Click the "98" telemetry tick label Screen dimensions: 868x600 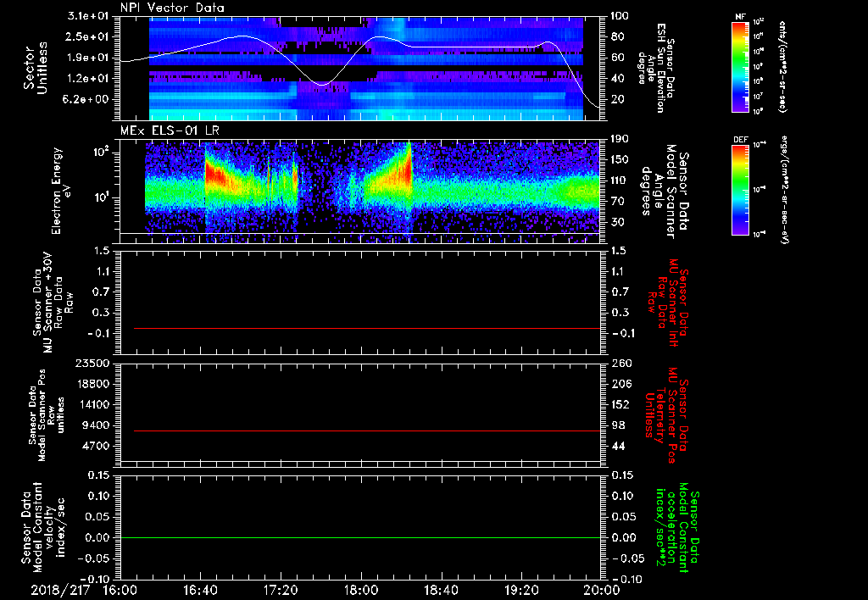pos(617,425)
